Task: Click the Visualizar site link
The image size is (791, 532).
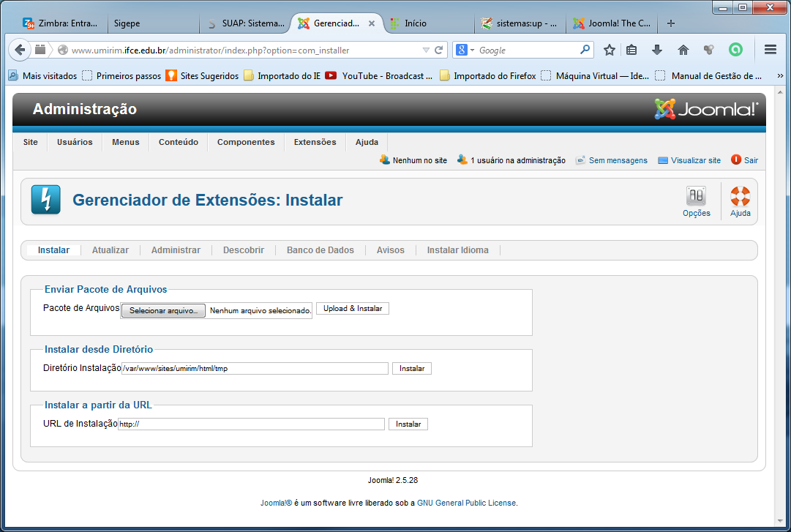Action: 696,160
